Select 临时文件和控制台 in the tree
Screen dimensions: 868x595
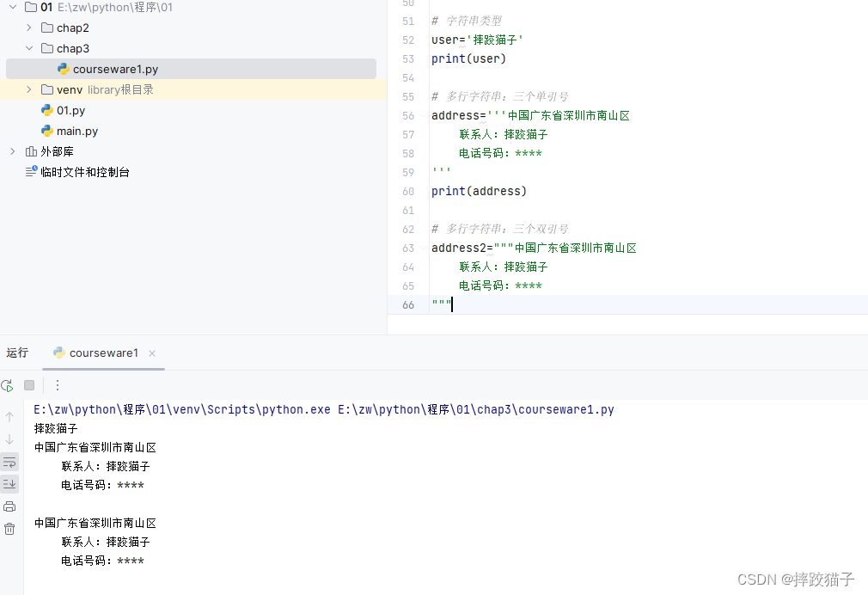(85, 172)
